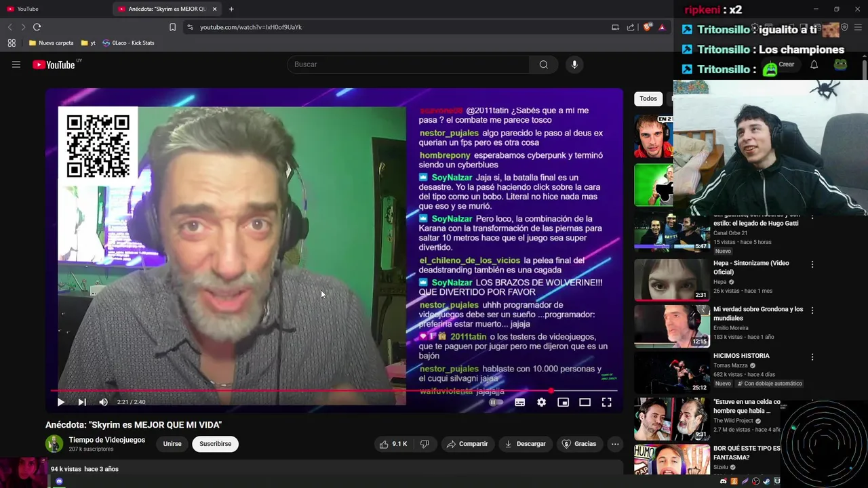Open the Tiempo de Videojuegos channel avatar
Image resolution: width=868 pixels, height=488 pixels.
point(54,444)
